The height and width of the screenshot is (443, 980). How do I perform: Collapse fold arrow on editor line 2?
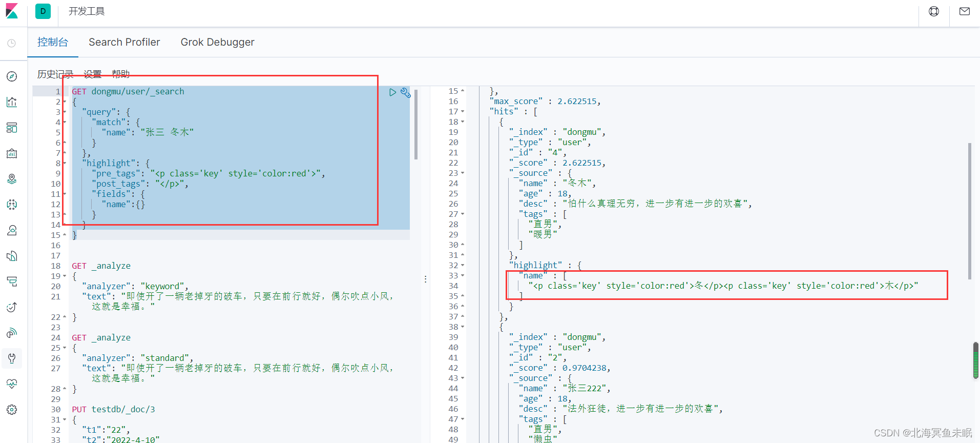tap(65, 102)
